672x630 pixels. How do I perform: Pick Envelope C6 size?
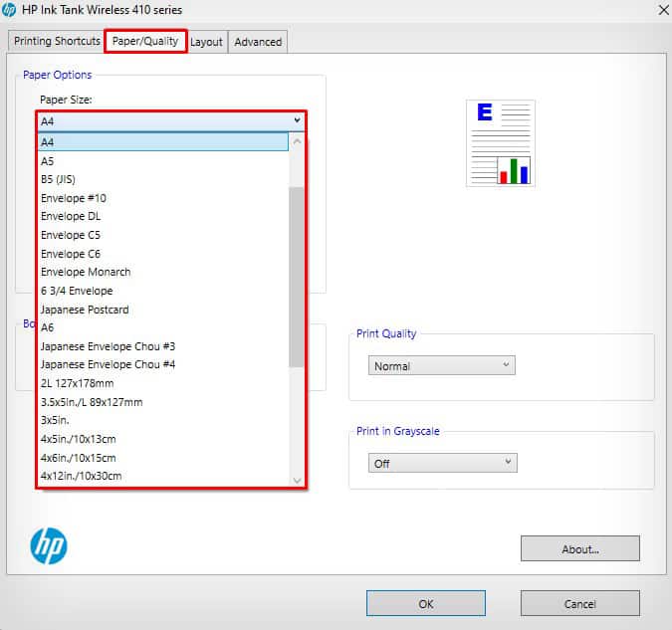(163, 254)
